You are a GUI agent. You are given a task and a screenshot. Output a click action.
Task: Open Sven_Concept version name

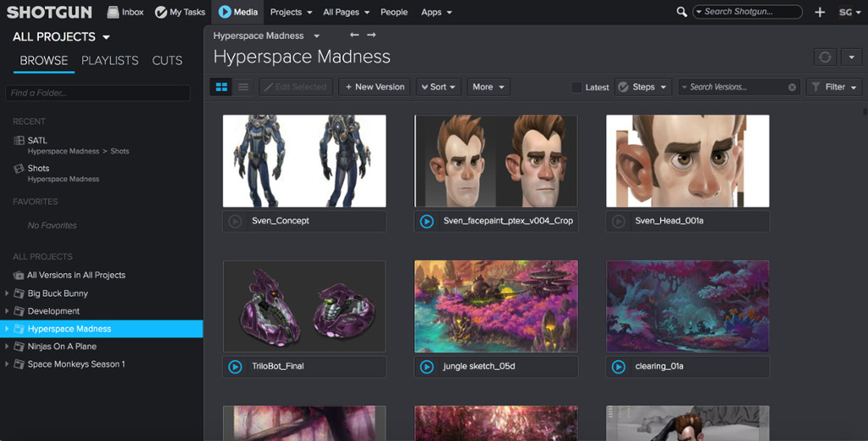[280, 221]
